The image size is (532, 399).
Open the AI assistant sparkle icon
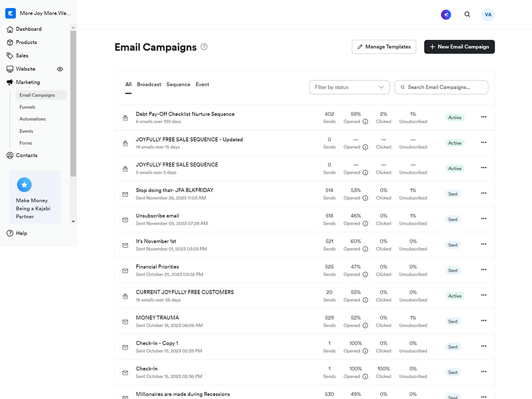click(446, 14)
